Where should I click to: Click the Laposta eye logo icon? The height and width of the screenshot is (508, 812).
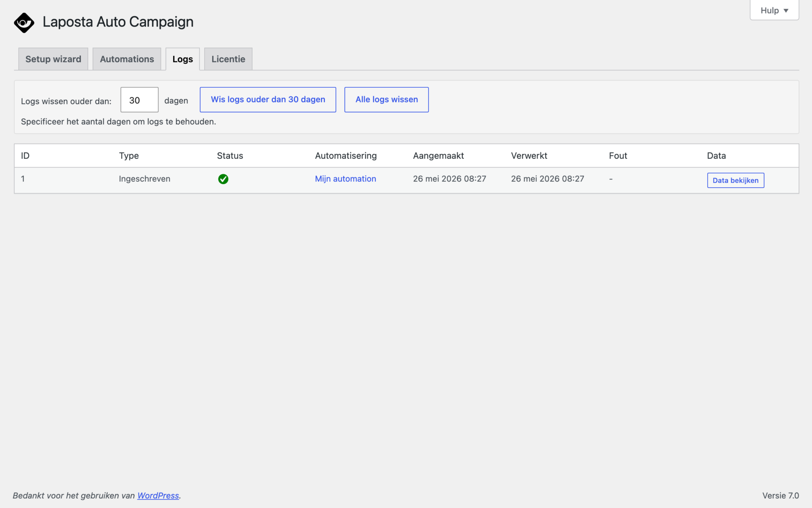(x=24, y=23)
